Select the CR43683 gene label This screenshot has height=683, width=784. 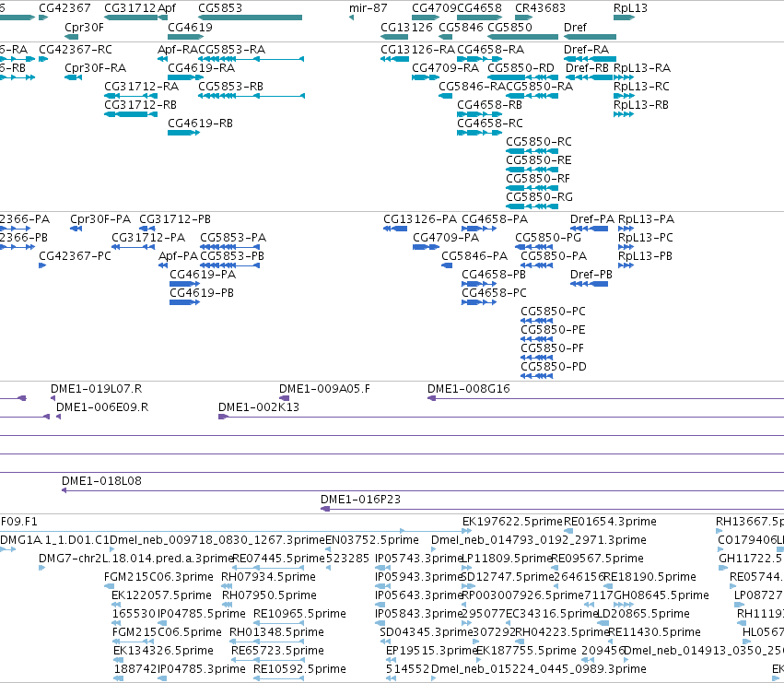(x=540, y=8)
